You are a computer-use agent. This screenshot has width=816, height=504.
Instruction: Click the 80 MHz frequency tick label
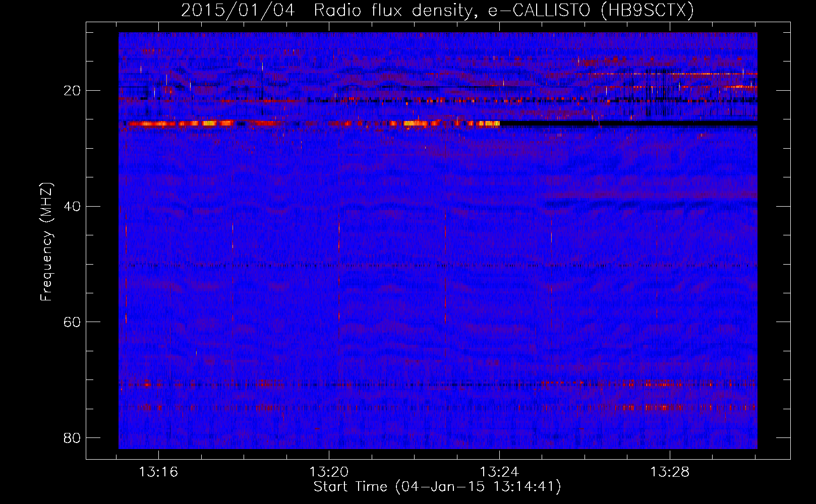[x=72, y=437]
